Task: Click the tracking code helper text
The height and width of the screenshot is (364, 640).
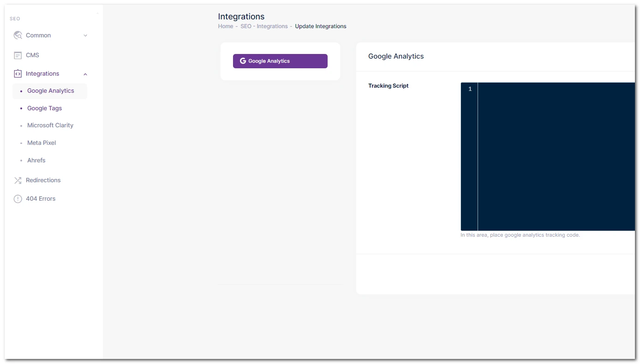Action: [520, 235]
